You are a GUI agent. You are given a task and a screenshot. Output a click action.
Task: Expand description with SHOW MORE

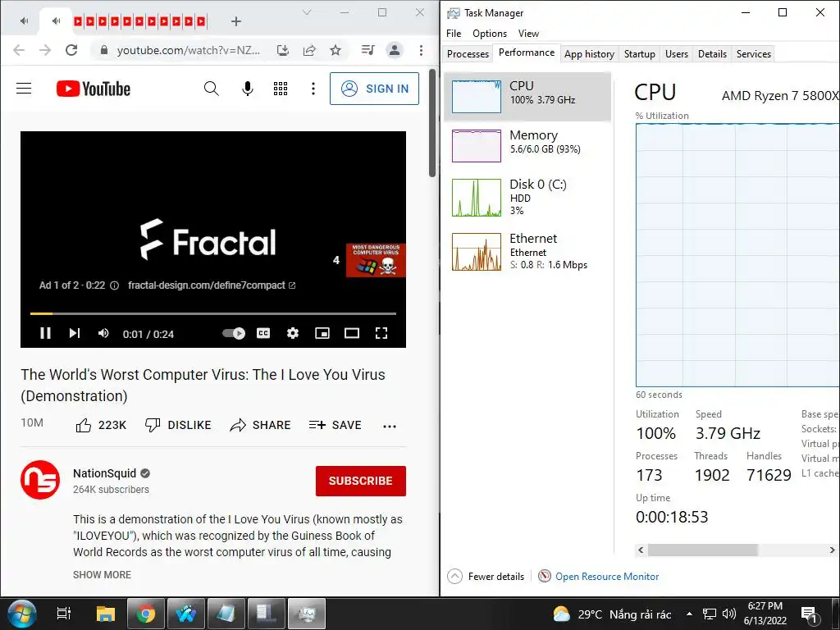pyautogui.click(x=102, y=574)
